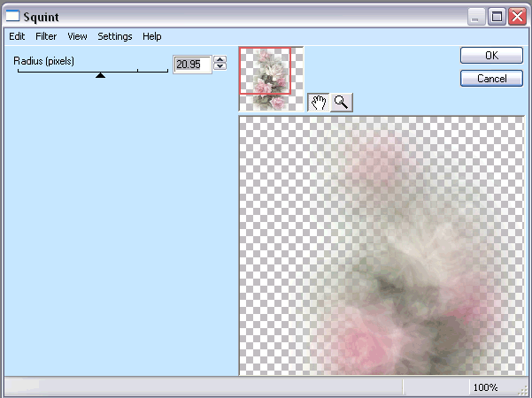Minimize the Squint window

[476, 16]
